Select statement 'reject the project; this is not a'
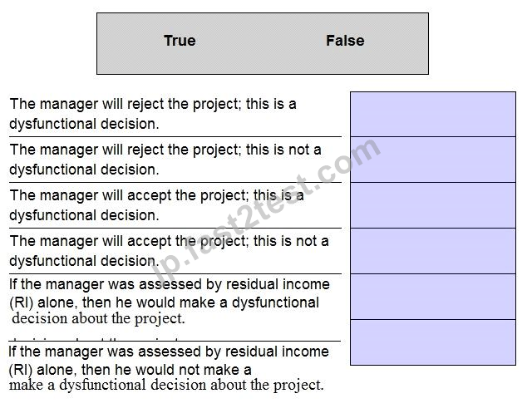The image size is (532, 418). (x=165, y=160)
